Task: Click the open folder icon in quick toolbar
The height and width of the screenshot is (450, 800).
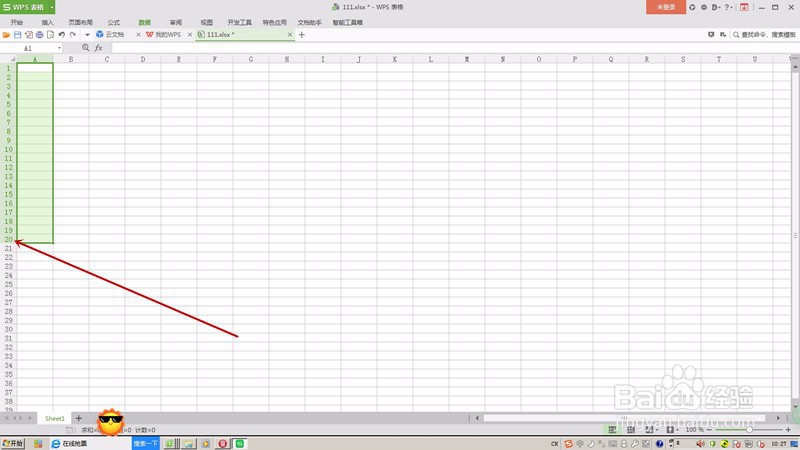Action: click(6, 35)
